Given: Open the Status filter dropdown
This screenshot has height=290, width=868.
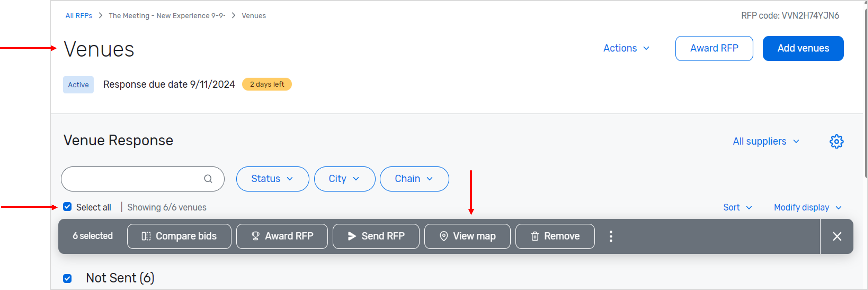Looking at the screenshot, I should (272, 179).
